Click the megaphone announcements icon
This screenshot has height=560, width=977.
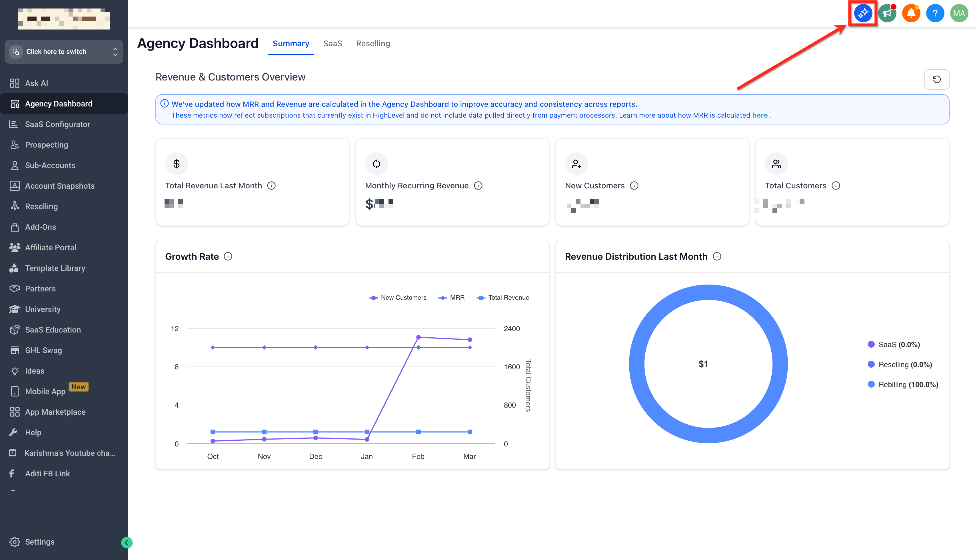(x=887, y=13)
